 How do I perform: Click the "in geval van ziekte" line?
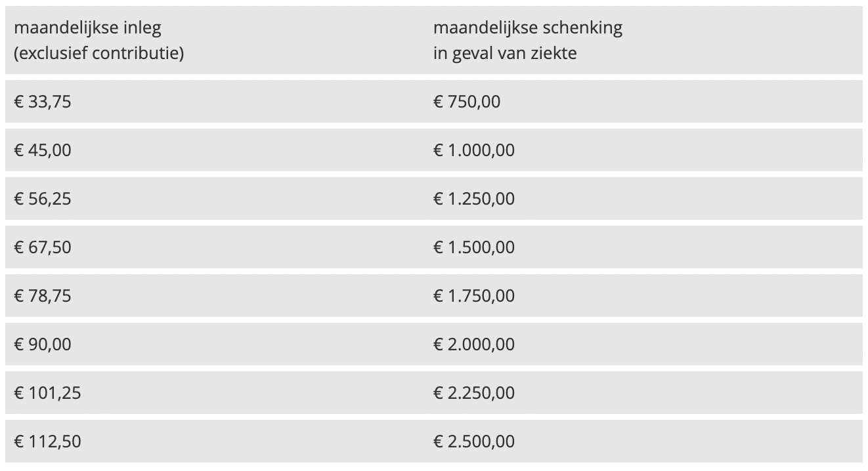click(x=505, y=53)
